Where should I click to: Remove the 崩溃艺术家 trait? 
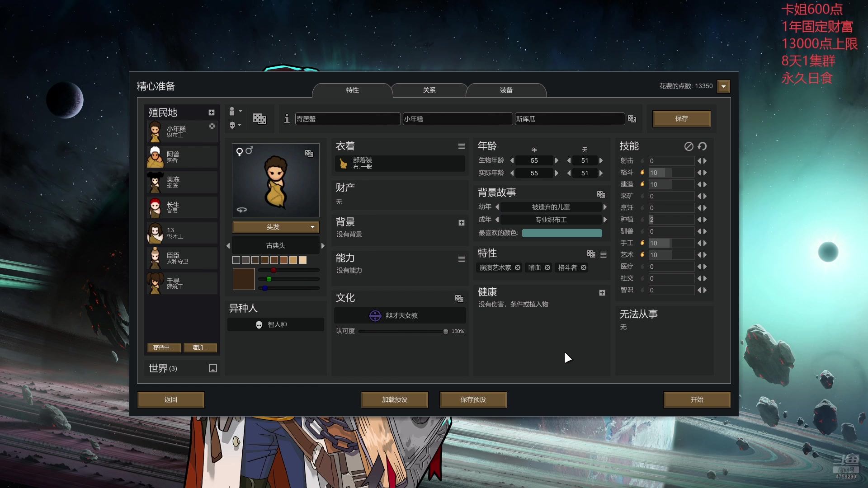pos(518,267)
